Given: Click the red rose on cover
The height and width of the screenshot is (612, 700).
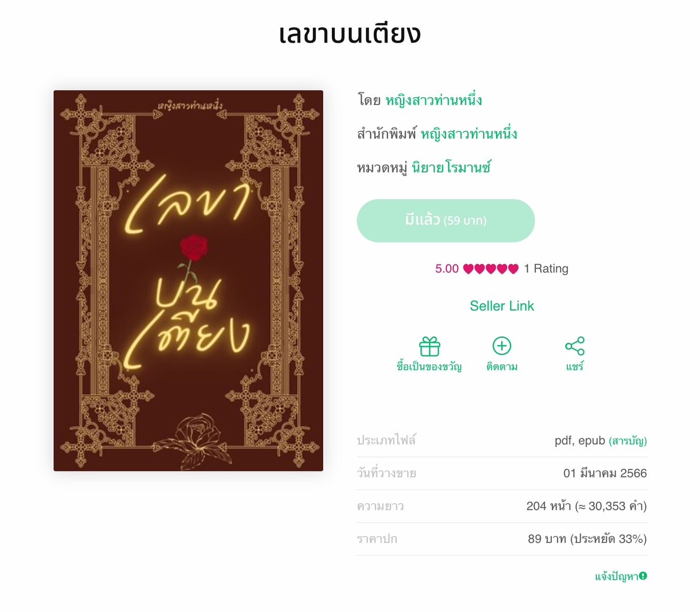Looking at the screenshot, I should (x=193, y=247).
